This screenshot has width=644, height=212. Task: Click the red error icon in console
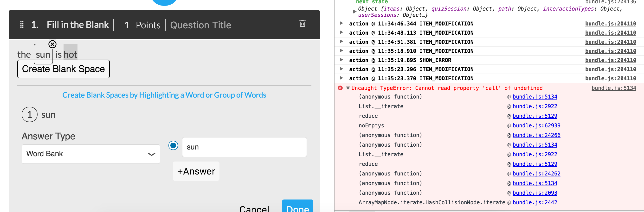tap(340, 88)
